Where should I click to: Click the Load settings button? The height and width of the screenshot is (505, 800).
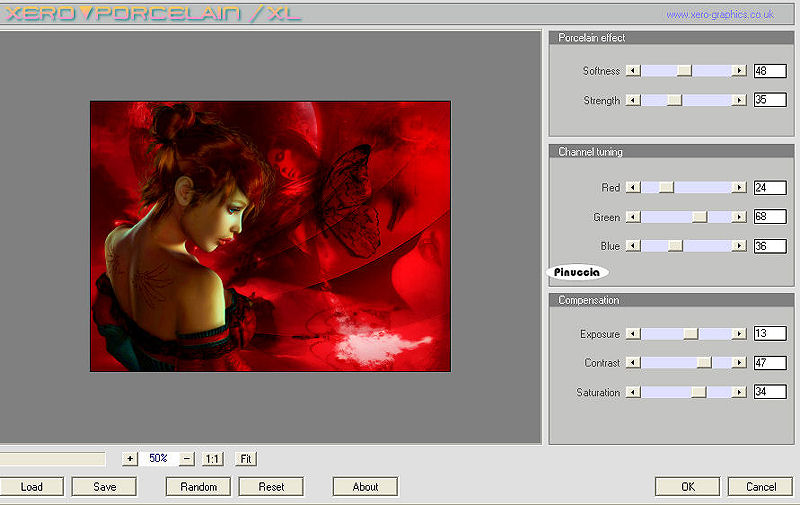pyautogui.click(x=32, y=487)
